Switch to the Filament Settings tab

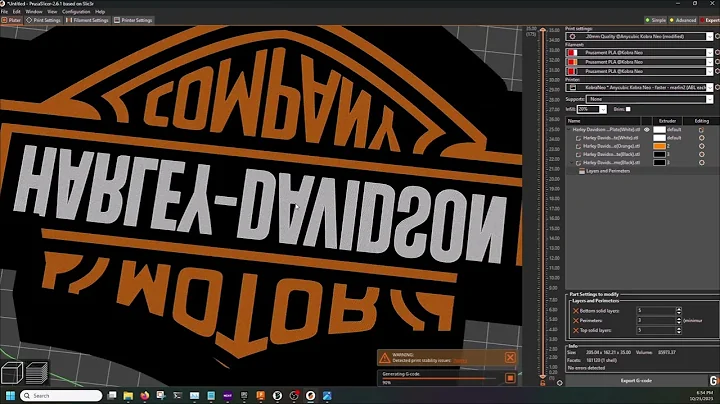click(87, 20)
